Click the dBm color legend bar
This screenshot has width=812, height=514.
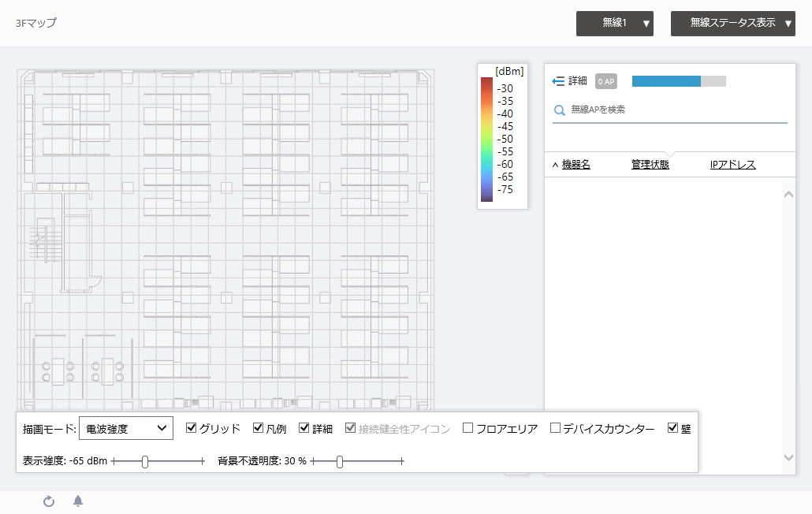(486, 140)
